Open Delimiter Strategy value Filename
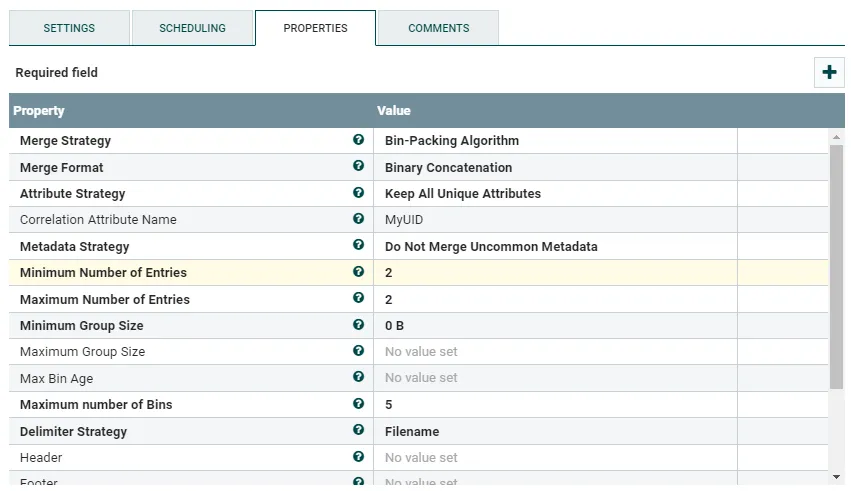 (412, 432)
